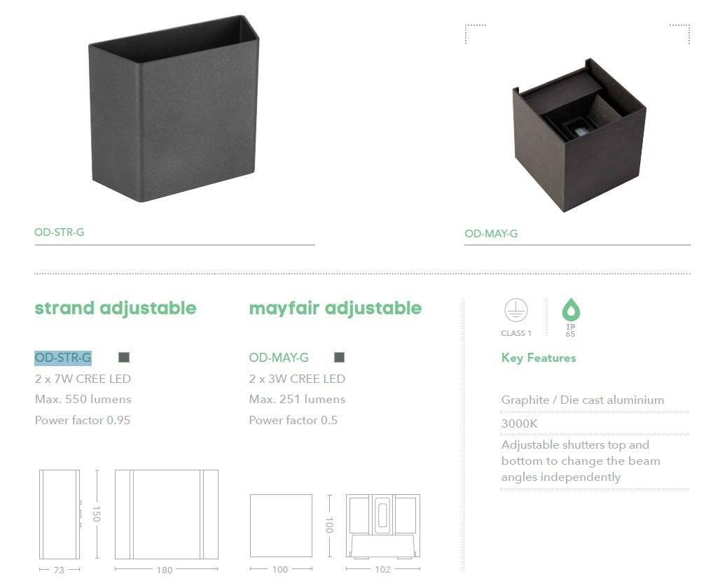This screenshot has width=713, height=588.
Task: Click the highlighted OD-STR-G product code
Action: 63,358
